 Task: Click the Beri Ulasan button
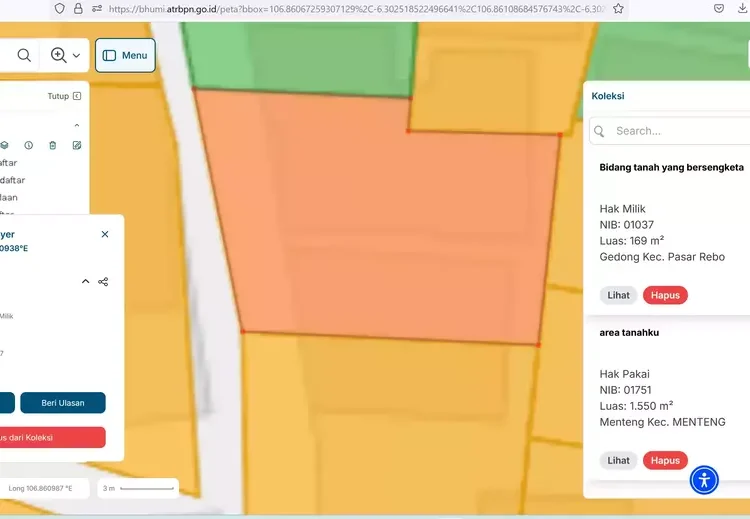(x=62, y=403)
